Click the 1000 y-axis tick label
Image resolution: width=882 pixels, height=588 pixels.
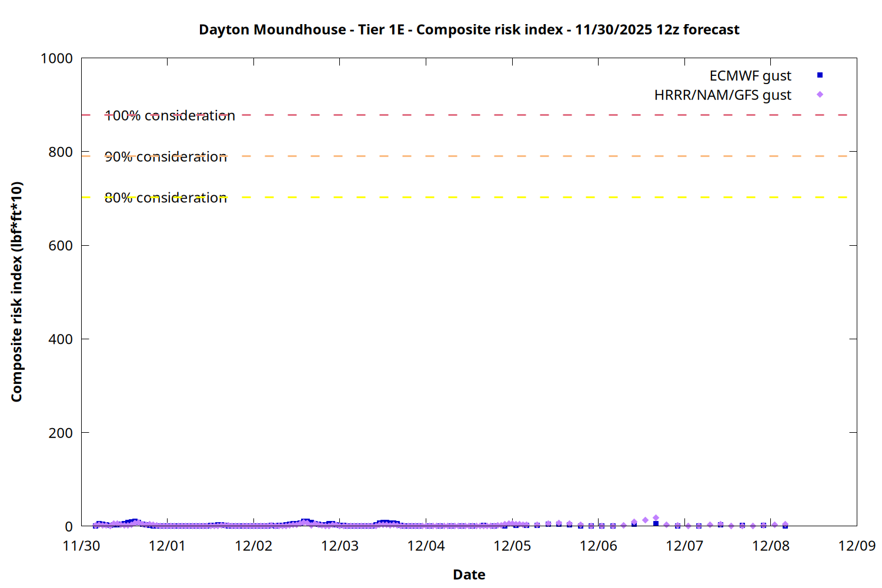pos(56,59)
